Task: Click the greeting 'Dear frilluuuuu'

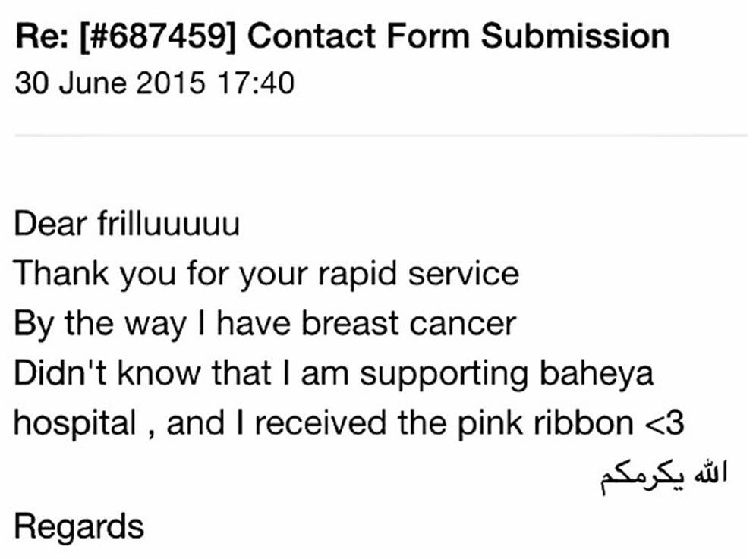Action: click(127, 225)
